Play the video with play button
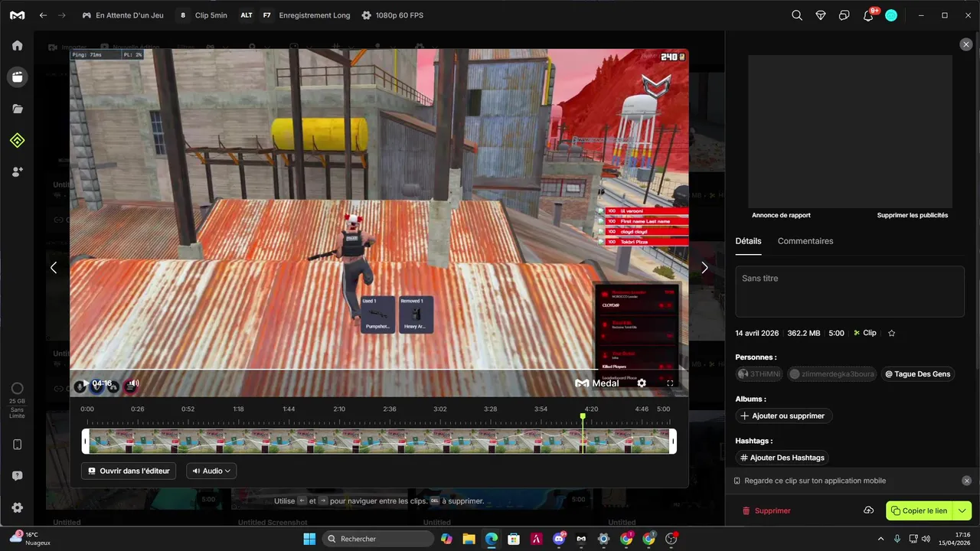Image resolution: width=980 pixels, height=551 pixels. (x=85, y=383)
